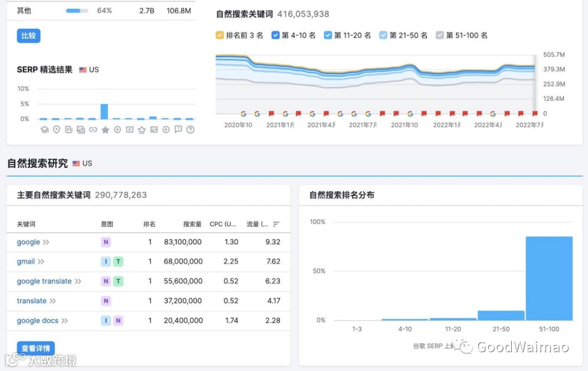Expand the arrows next to google translate
Viewport: 588px width, 371px height.
pos(78,281)
